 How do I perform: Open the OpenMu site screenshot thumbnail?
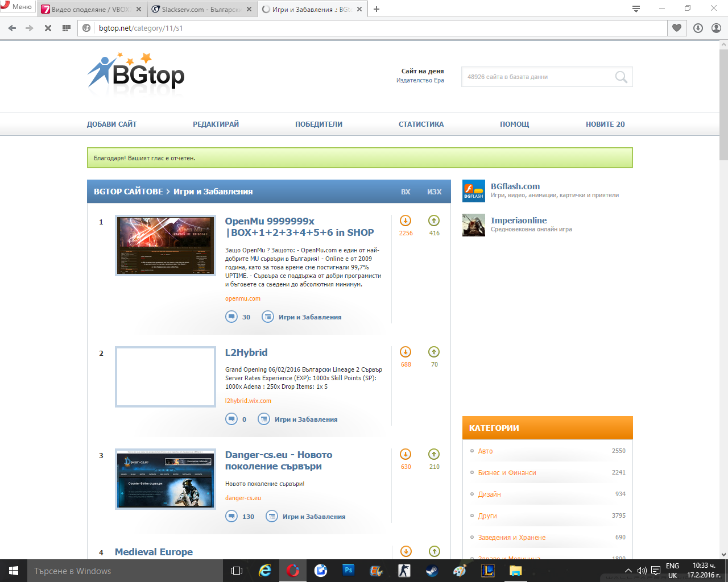point(166,246)
